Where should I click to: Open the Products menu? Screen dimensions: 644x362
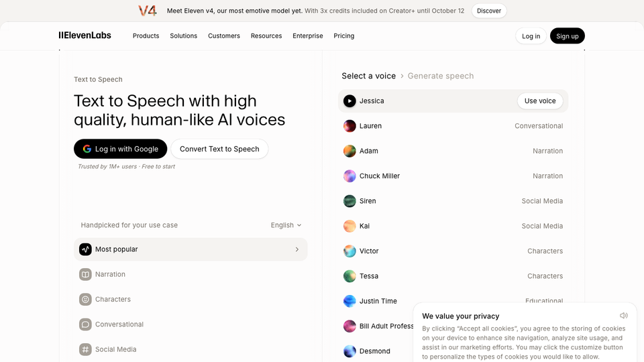[146, 36]
